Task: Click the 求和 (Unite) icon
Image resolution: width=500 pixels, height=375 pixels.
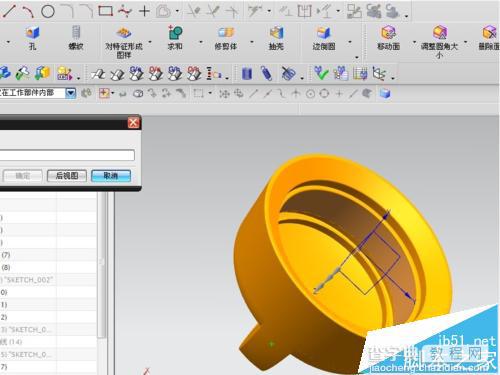Action: (175, 33)
